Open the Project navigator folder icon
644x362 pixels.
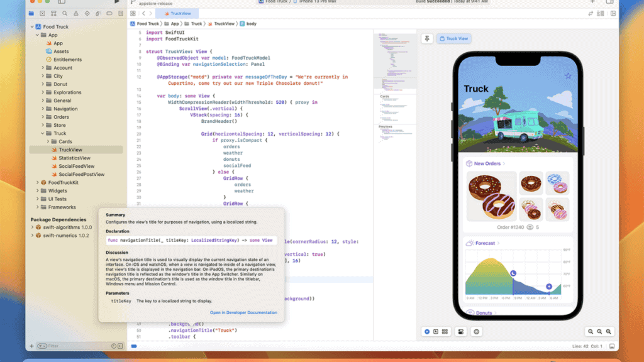pos(31,14)
